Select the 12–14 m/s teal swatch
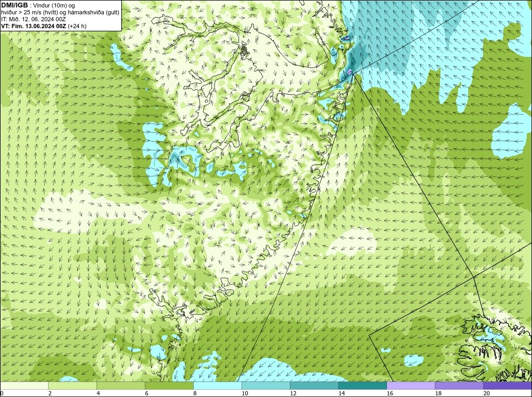This screenshot has height=397, width=532. [x=314, y=385]
